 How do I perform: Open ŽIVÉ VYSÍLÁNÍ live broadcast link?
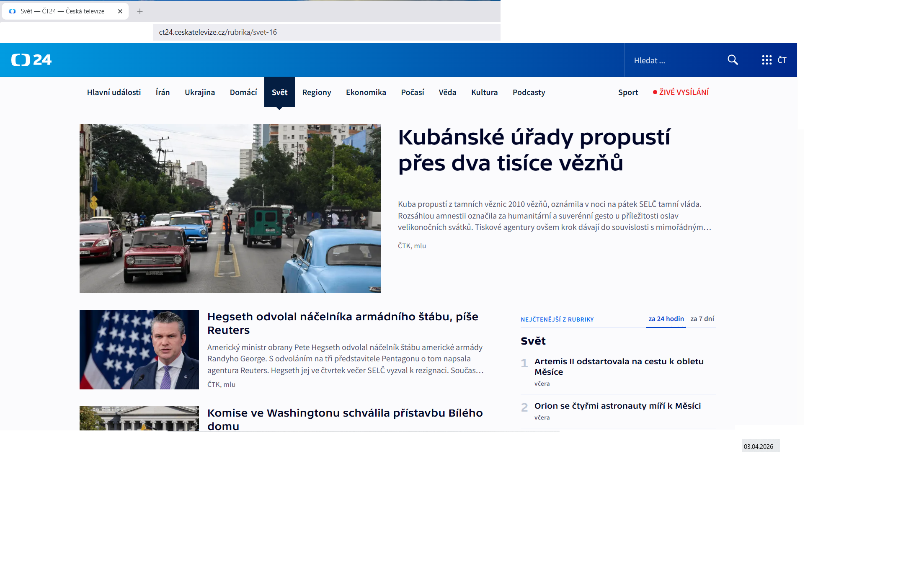pos(681,92)
